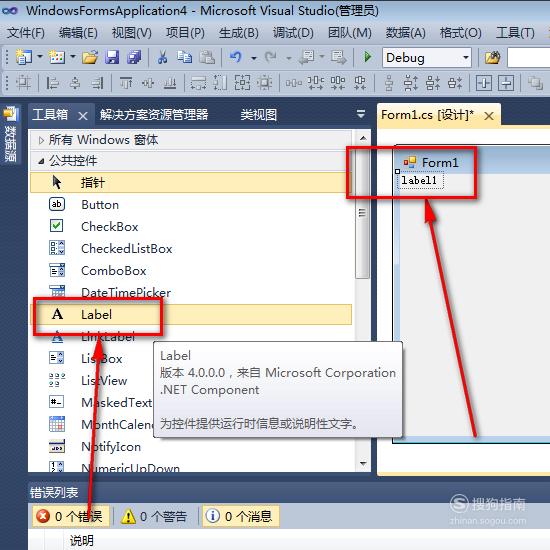The height and width of the screenshot is (550, 550).
Task: Open the 数据源 side tab
Action: [10, 134]
